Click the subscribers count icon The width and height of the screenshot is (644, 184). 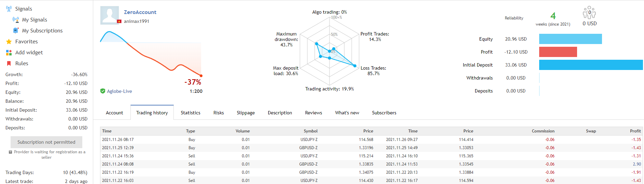(589, 13)
